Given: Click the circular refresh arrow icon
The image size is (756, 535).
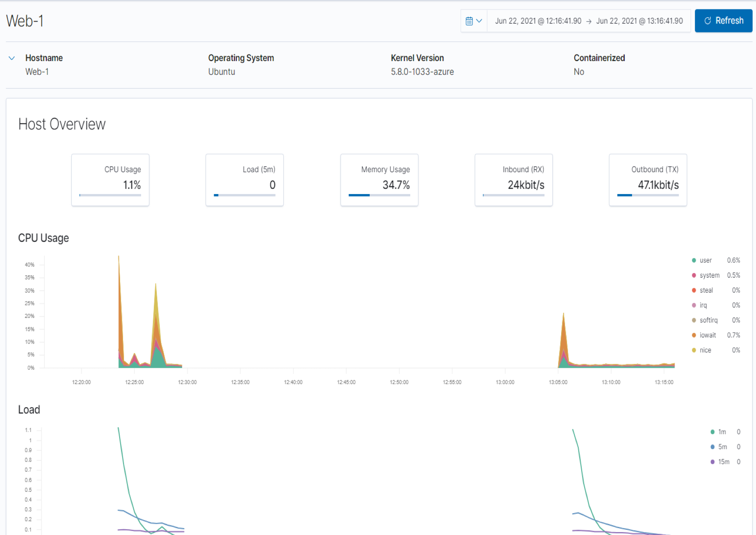Looking at the screenshot, I should pyautogui.click(x=707, y=20).
